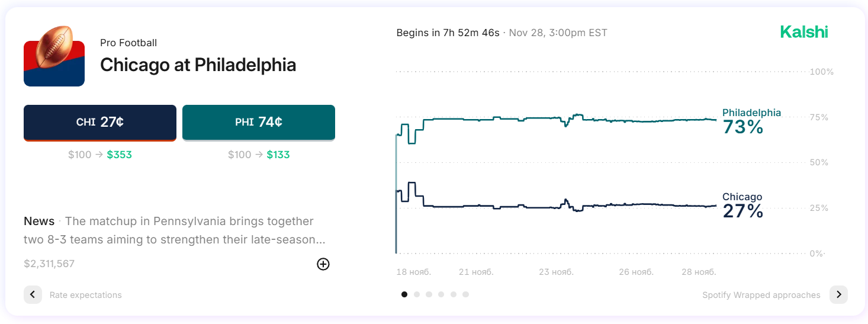This screenshot has height=324, width=868.
Task: Click the football game thumbnail icon
Action: (x=54, y=56)
